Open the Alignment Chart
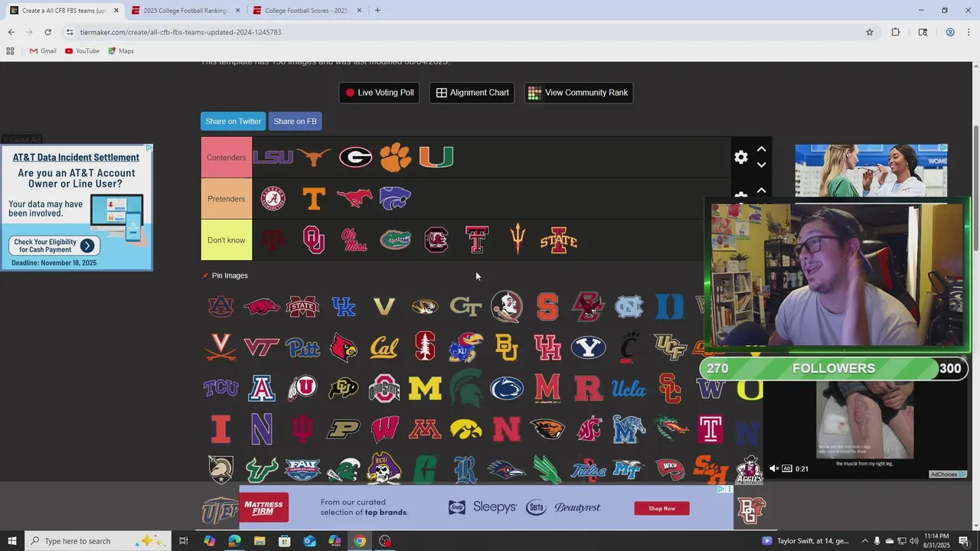 click(472, 93)
